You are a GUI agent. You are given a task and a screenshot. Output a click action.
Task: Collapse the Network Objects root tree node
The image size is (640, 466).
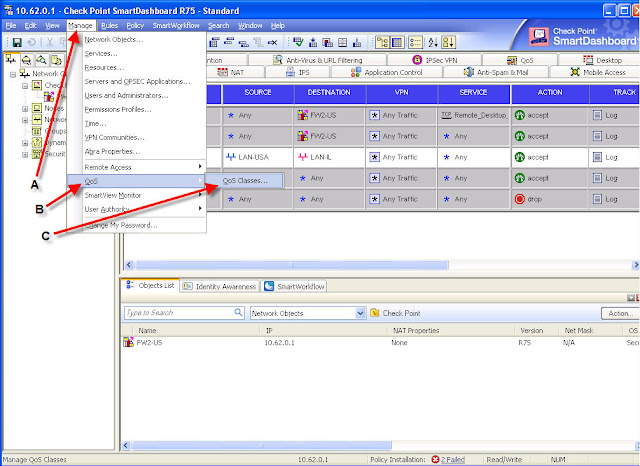click(x=13, y=74)
